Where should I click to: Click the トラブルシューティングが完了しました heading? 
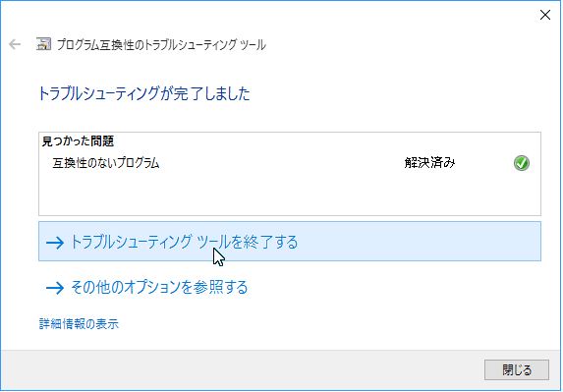(144, 93)
